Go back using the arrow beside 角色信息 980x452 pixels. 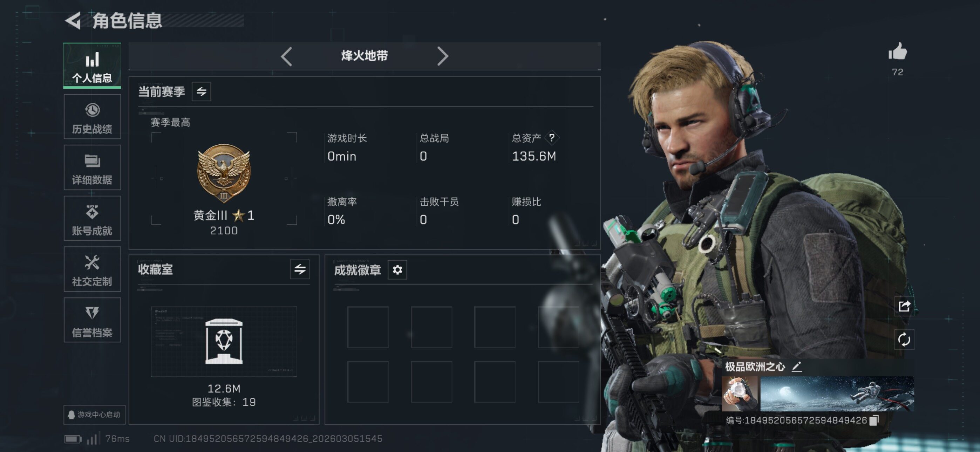click(73, 20)
